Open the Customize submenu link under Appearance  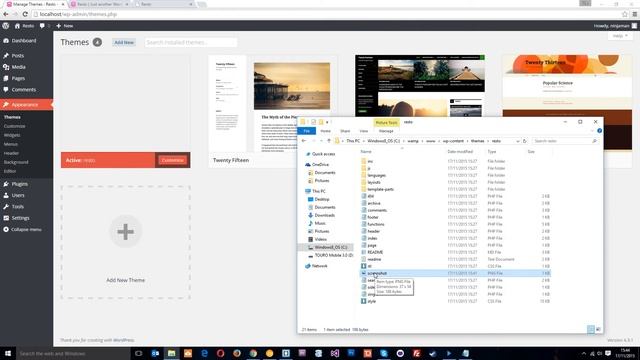point(15,126)
